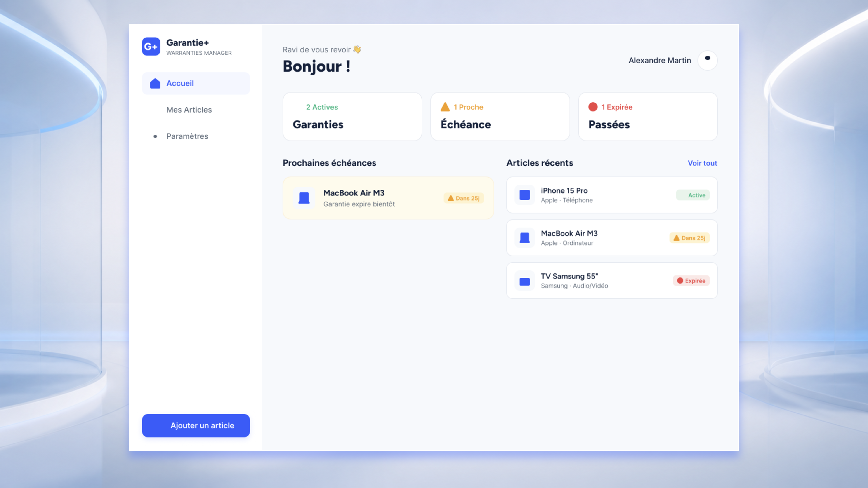Image resolution: width=868 pixels, height=488 pixels.
Task: Click the orange warning triangle in the Échéance card
Action: 445,107
